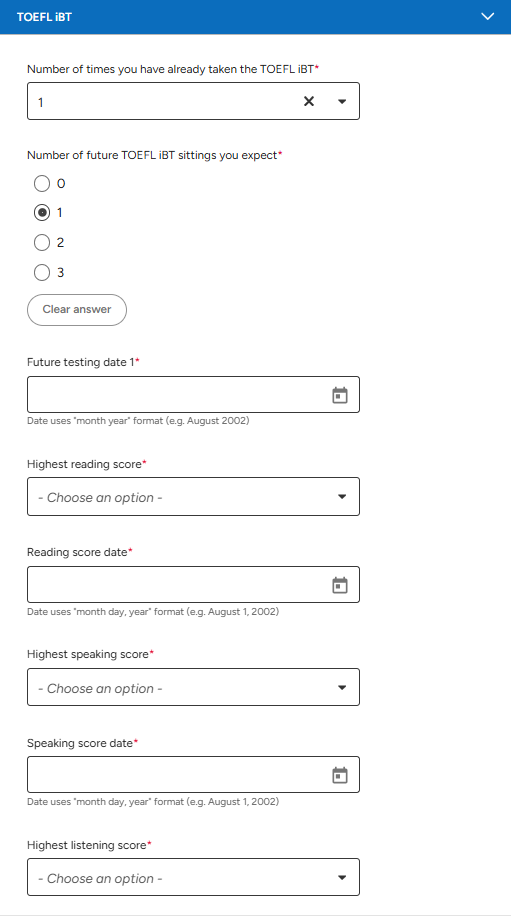The width and height of the screenshot is (511, 916).
Task: Open Highest reading score dropdown
Action: tap(193, 497)
